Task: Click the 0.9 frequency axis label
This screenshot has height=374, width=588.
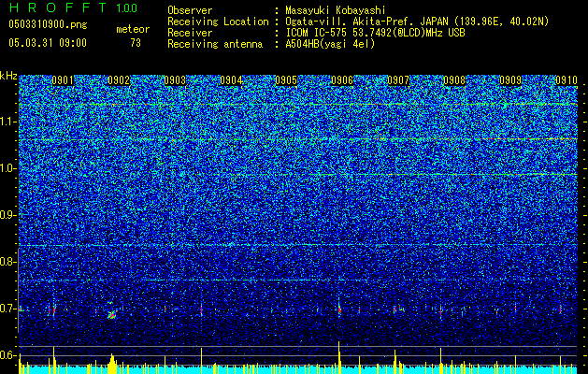Action: [7, 215]
